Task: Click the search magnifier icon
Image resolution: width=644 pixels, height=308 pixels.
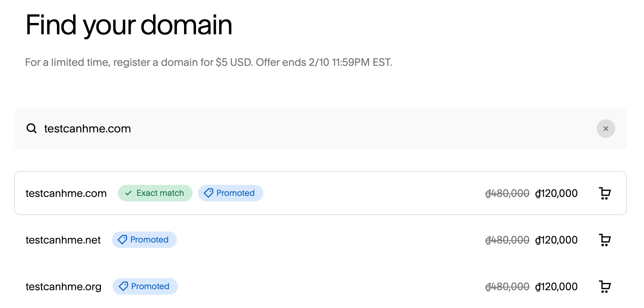Action: (x=32, y=129)
